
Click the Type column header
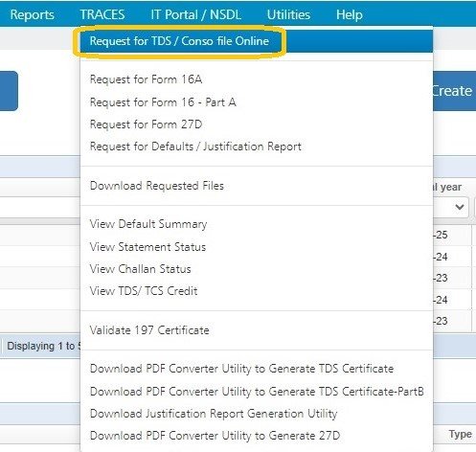tap(460, 434)
